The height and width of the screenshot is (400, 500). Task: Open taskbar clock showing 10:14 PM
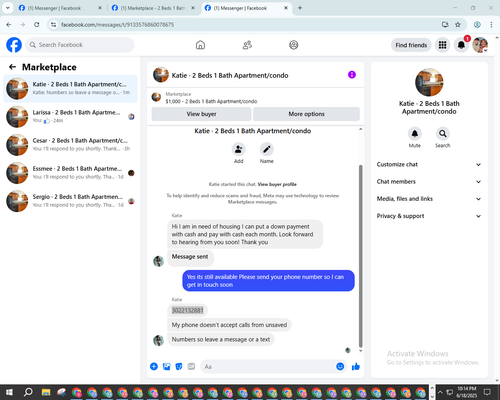(467, 392)
